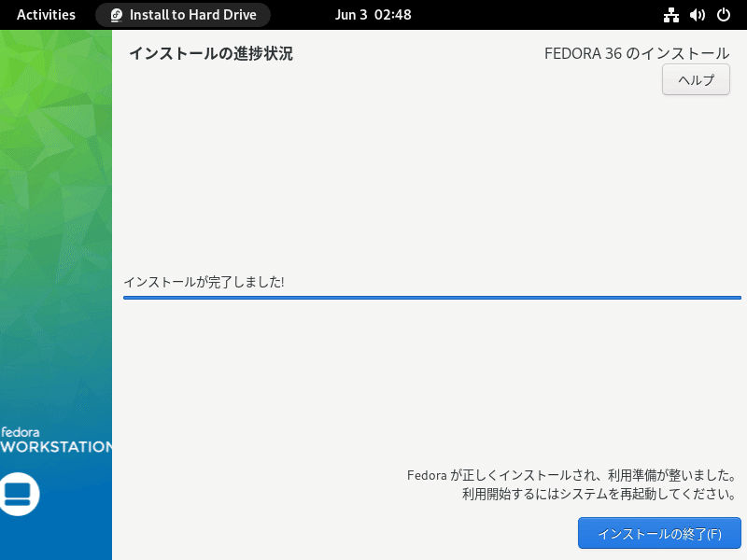Screen dimensions: 747x560
Task: Open the Install to Hard Drive app menu
Action: tap(183, 15)
